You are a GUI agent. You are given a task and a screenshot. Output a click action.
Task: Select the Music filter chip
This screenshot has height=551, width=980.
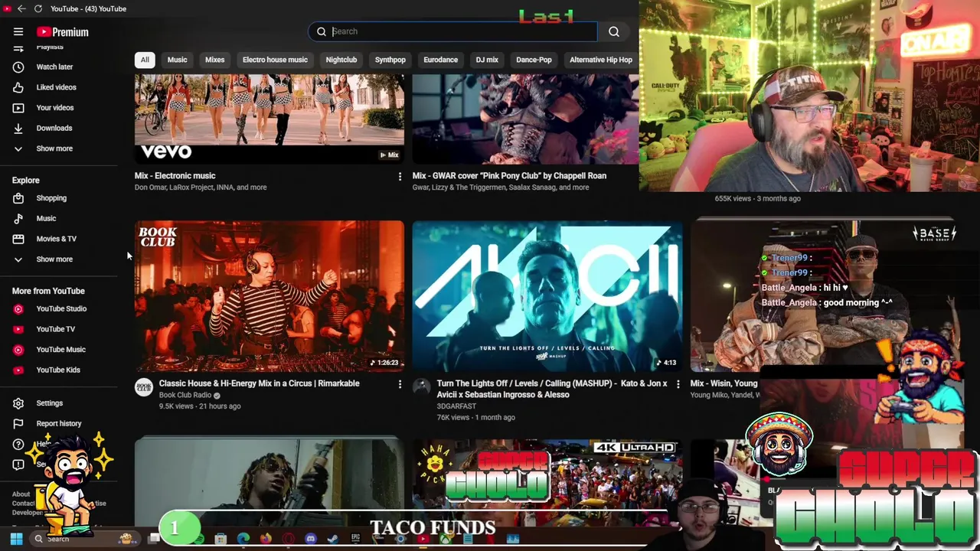(x=177, y=60)
